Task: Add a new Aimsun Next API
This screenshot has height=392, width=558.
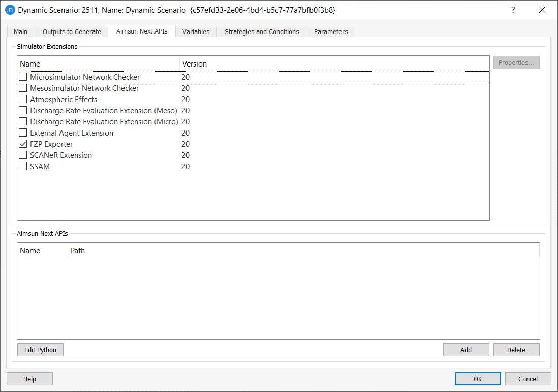Action: click(466, 349)
